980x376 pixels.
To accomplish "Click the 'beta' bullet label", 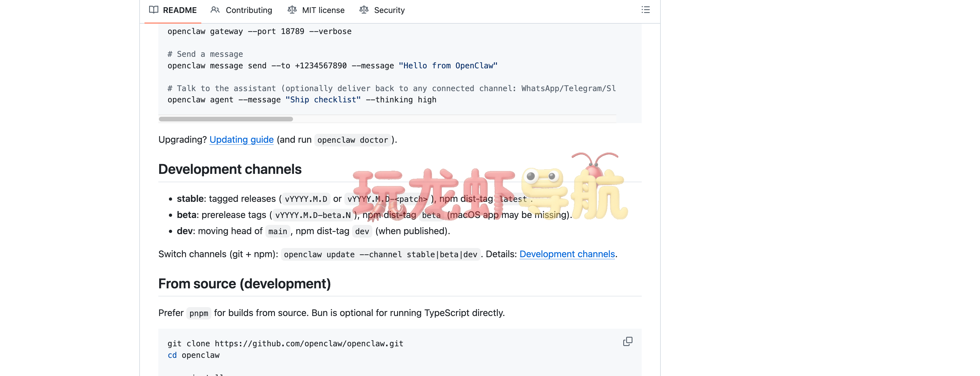I will tap(186, 215).
